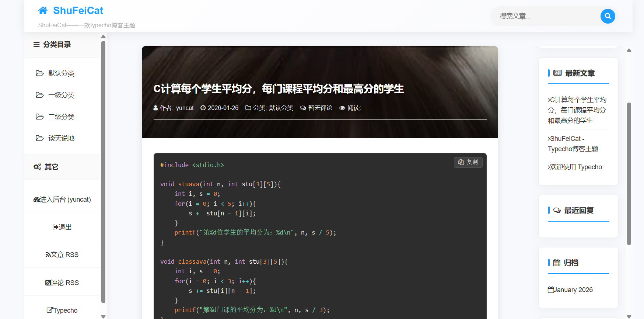This screenshot has height=319, width=644.
Task: Expand the 分类目录 hamburger menu header
Action: point(36,45)
